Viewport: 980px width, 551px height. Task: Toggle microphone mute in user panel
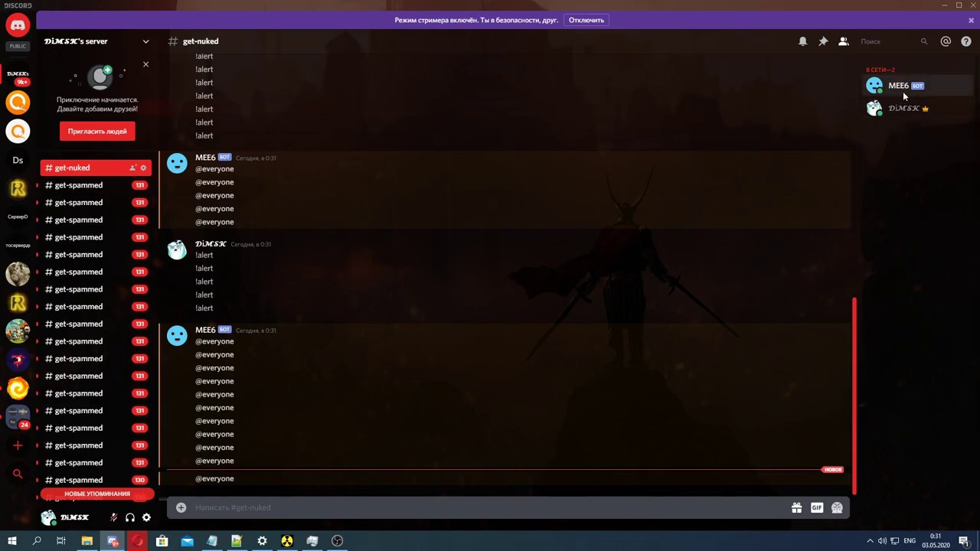click(x=113, y=517)
